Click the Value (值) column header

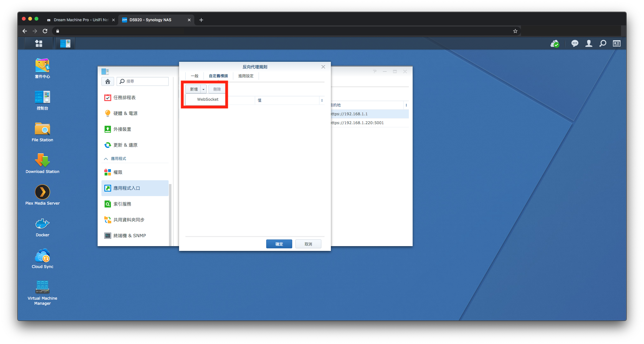287,100
